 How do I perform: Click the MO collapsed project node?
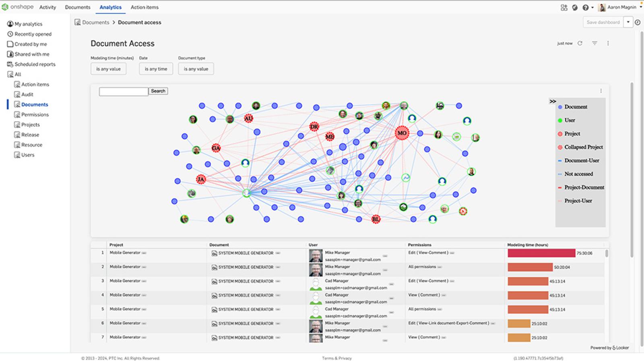click(x=402, y=133)
